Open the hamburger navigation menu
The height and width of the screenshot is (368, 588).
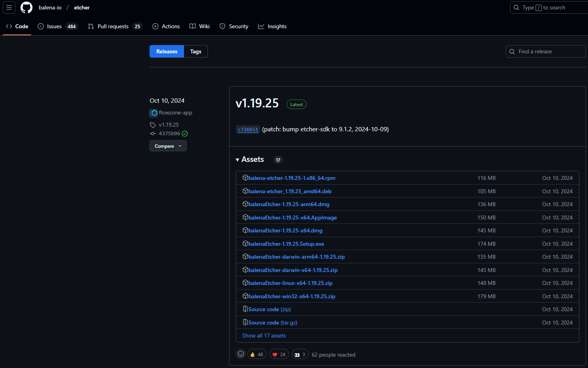tap(9, 7)
